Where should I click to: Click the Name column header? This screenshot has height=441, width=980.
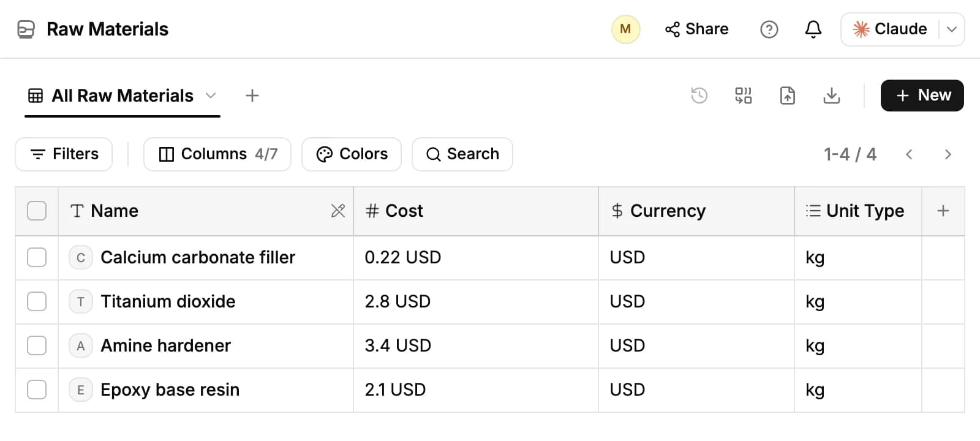(x=205, y=211)
